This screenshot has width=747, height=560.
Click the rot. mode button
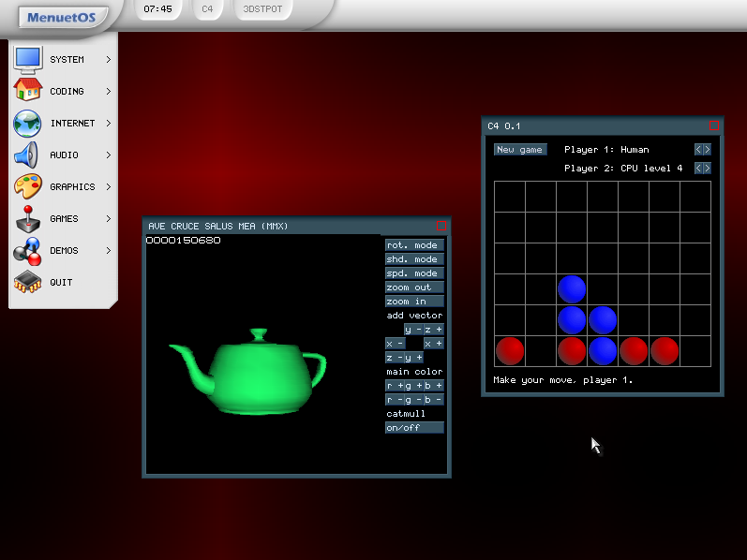click(x=414, y=245)
